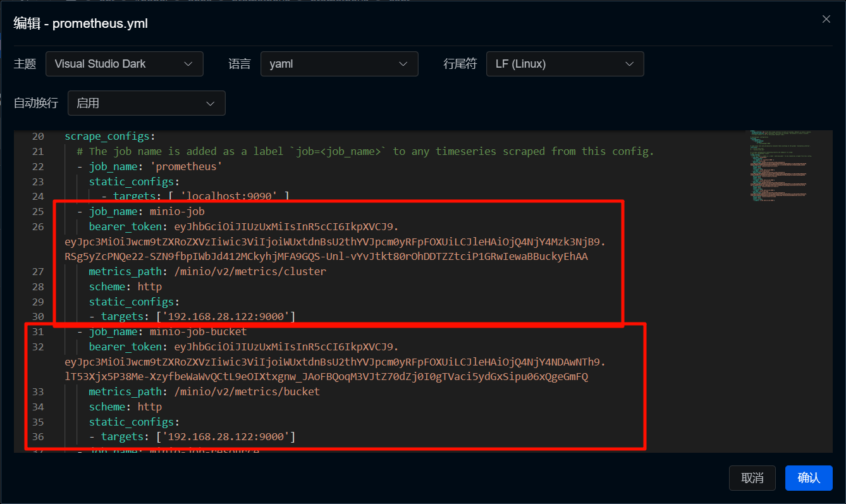Click the targets 'localhost:9090' line
This screenshot has width=846, height=504.
[195, 196]
